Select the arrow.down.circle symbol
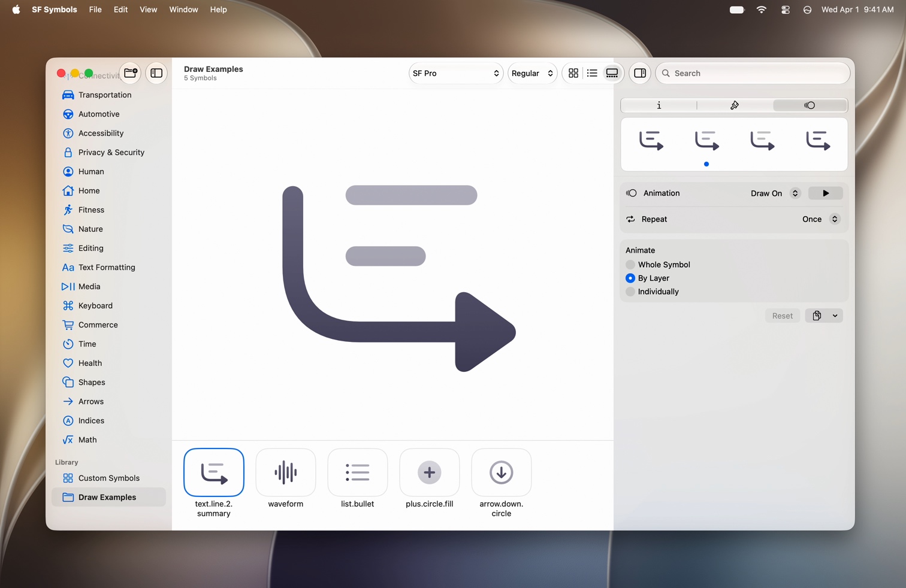 tap(502, 472)
